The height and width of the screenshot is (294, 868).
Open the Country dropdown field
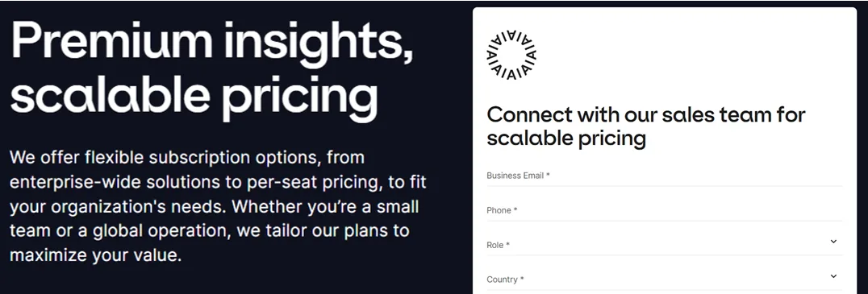pos(664,279)
